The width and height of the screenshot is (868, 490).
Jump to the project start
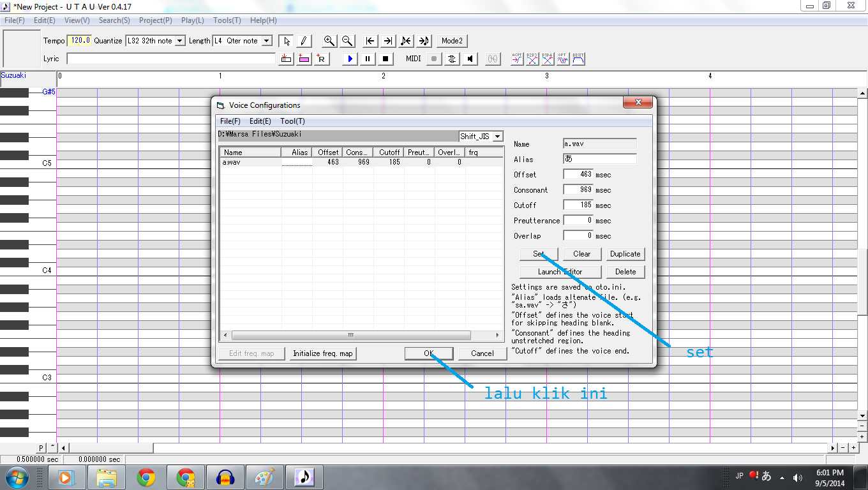(x=369, y=40)
